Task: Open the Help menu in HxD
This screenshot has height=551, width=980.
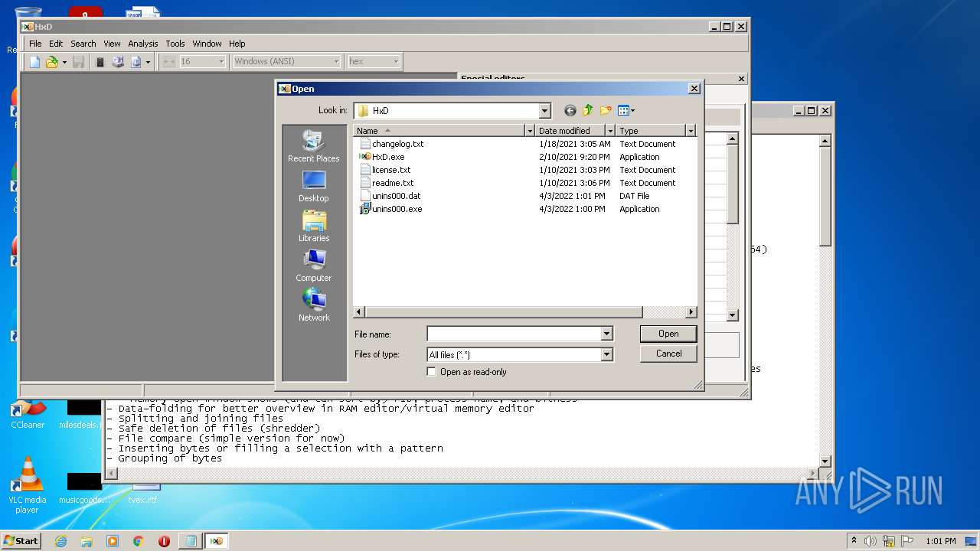Action: (x=237, y=44)
